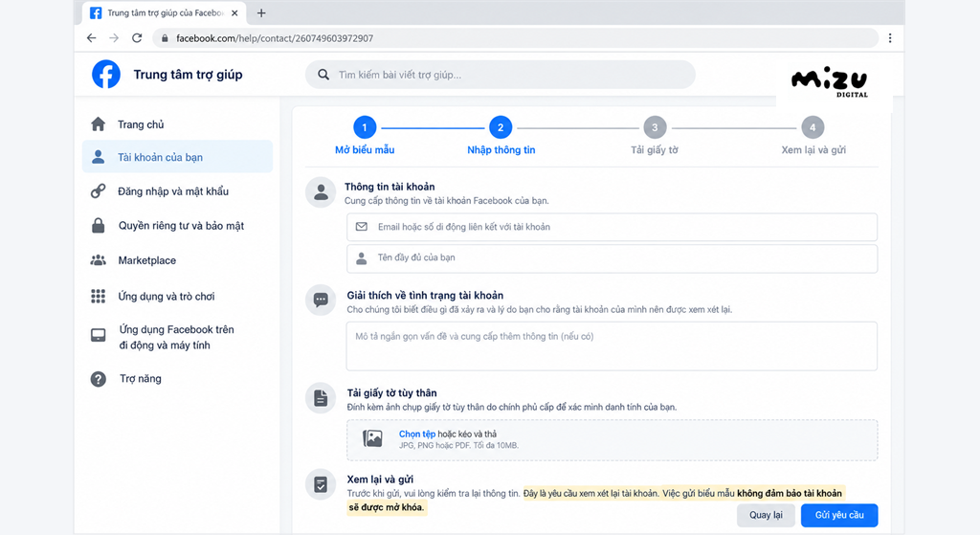
Task: Focus the Tên đầy đủ của bạn field
Action: pos(612,258)
